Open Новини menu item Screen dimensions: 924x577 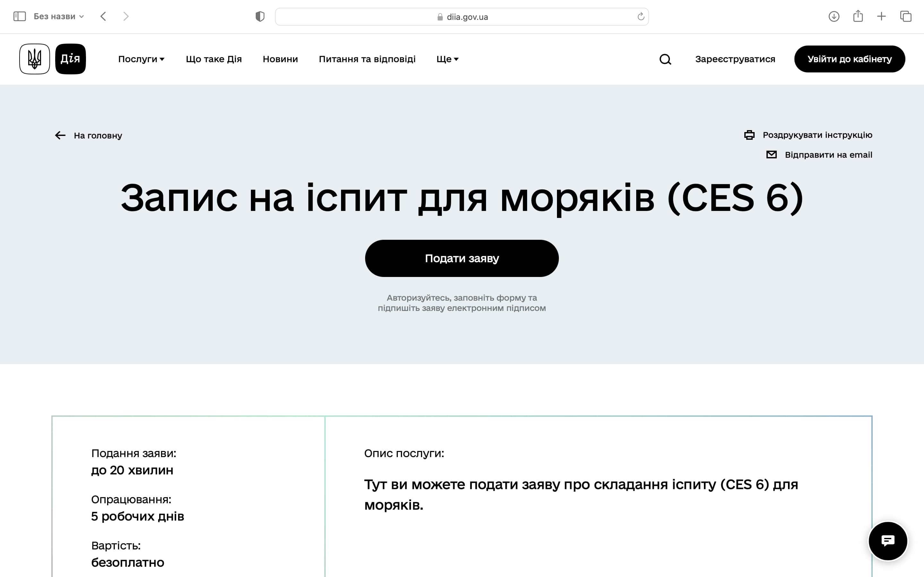click(x=280, y=59)
